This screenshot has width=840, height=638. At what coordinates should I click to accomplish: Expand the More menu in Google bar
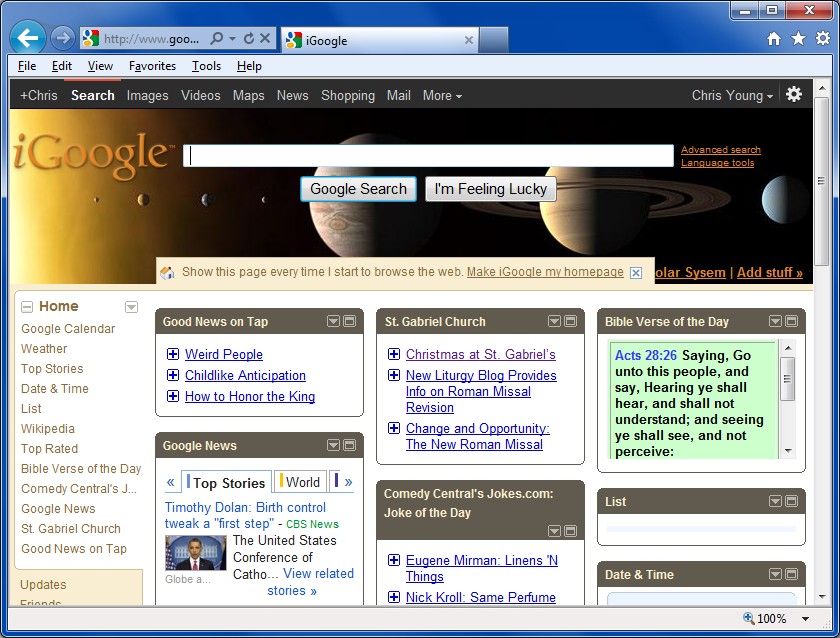click(x=442, y=95)
